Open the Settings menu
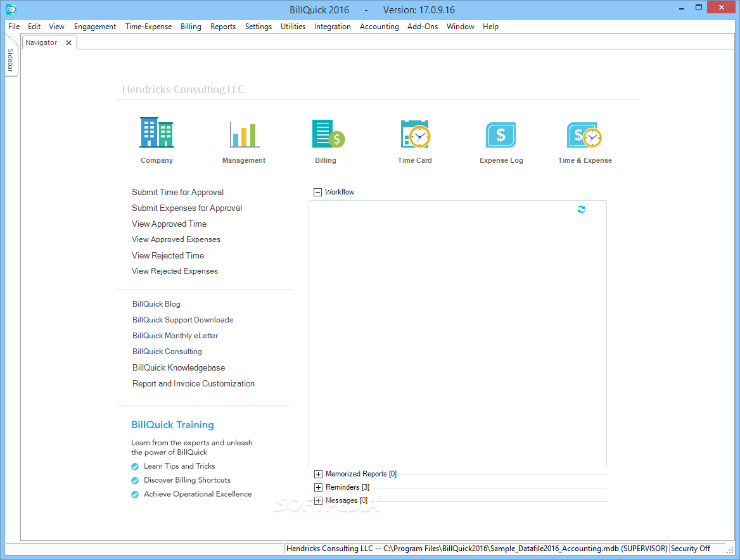The height and width of the screenshot is (560, 740). click(258, 27)
